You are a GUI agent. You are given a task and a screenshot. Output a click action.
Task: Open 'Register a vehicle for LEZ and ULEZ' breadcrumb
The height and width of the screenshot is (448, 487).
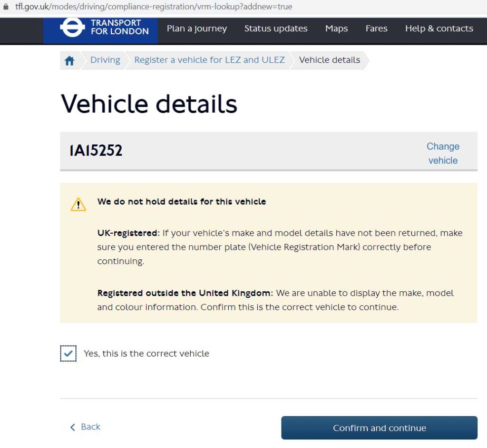(209, 60)
